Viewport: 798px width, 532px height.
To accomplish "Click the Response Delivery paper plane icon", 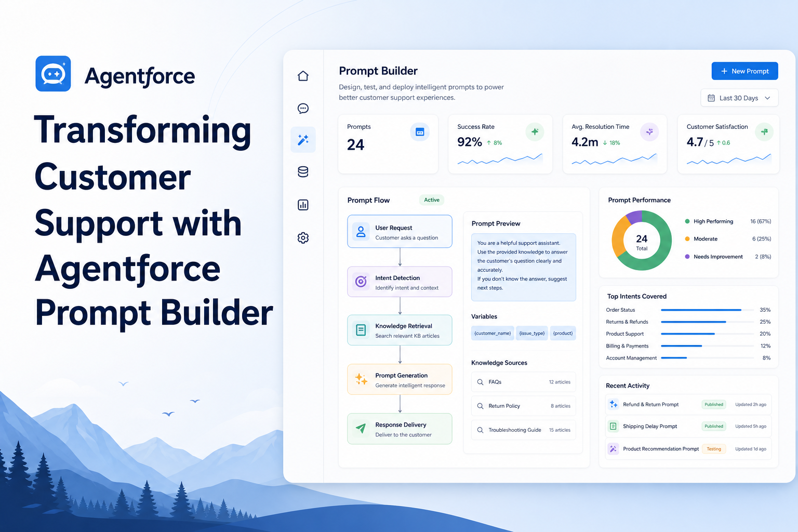I will 361,429.
